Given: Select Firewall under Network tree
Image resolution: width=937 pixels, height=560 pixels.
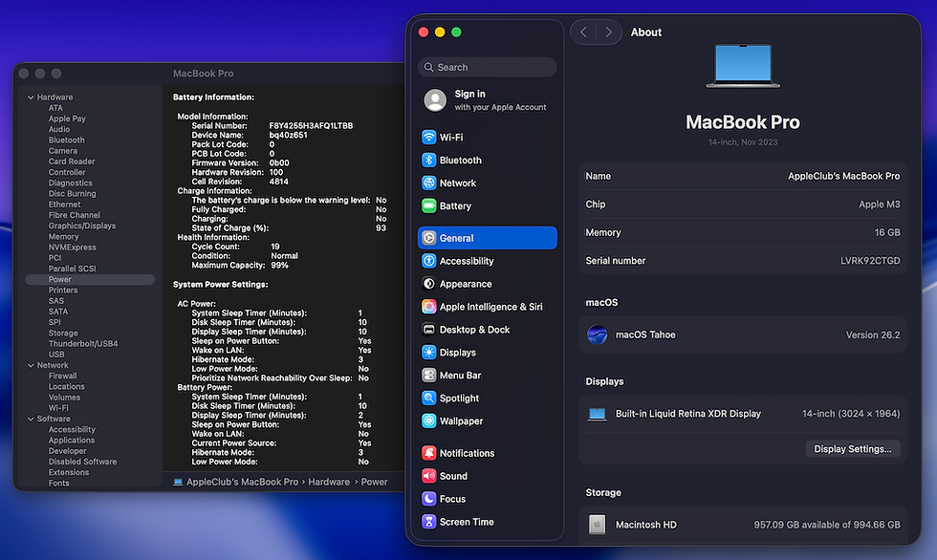Looking at the screenshot, I should pyautogui.click(x=62, y=377).
